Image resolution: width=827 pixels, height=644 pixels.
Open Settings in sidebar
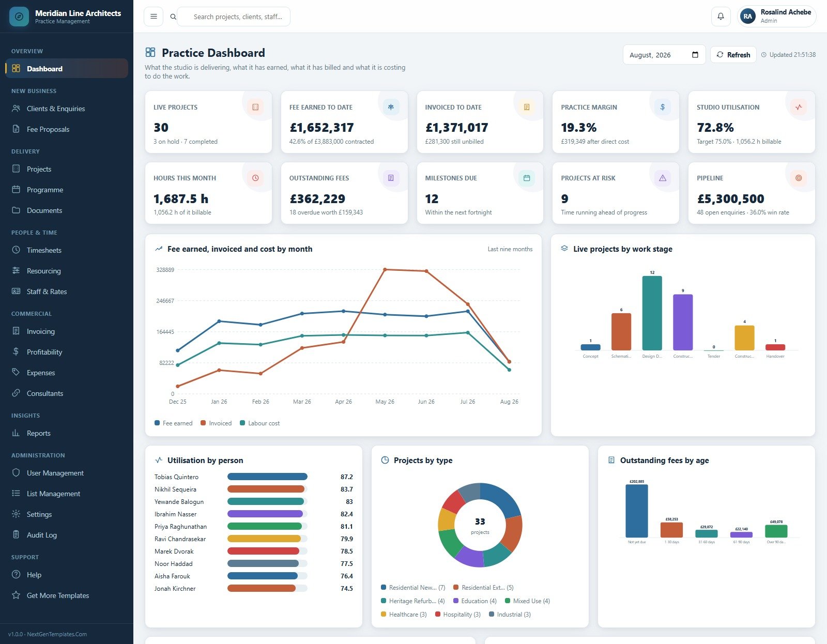point(67,514)
